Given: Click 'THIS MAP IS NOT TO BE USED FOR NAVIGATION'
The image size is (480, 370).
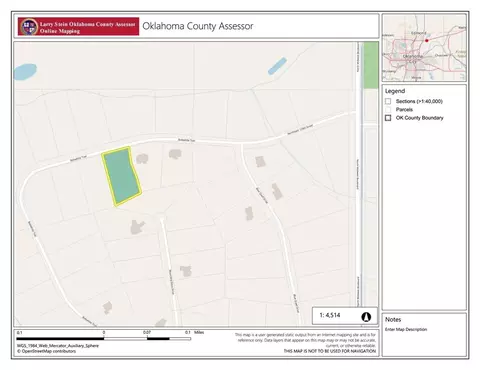Looking at the screenshot, I should pyautogui.click(x=330, y=351).
